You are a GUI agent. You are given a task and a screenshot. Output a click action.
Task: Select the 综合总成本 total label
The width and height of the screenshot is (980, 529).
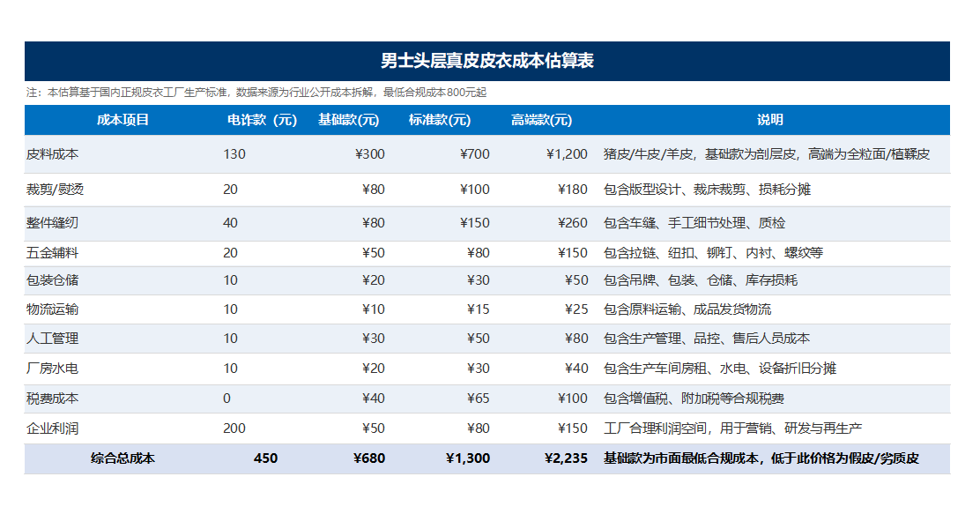[x=122, y=459]
